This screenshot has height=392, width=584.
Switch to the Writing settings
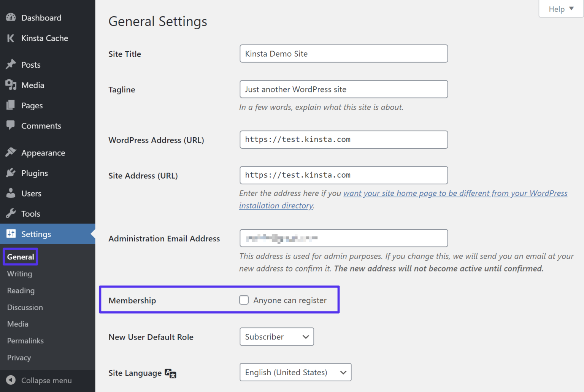(19, 274)
